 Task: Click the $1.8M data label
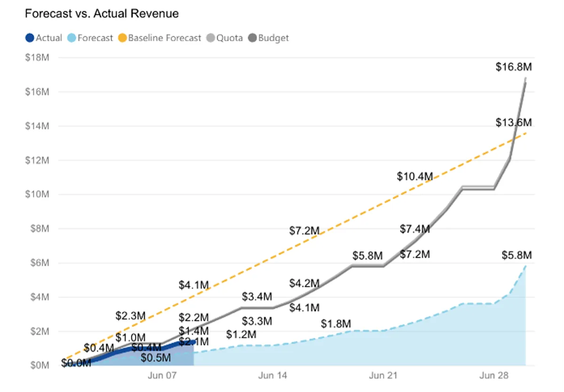tap(336, 324)
